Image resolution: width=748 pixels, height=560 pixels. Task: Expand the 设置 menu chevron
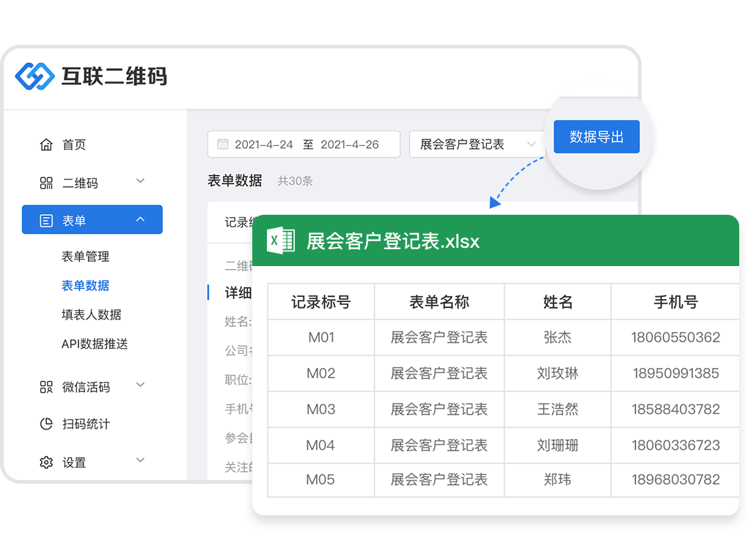pyautogui.click(x=141, y=460)
